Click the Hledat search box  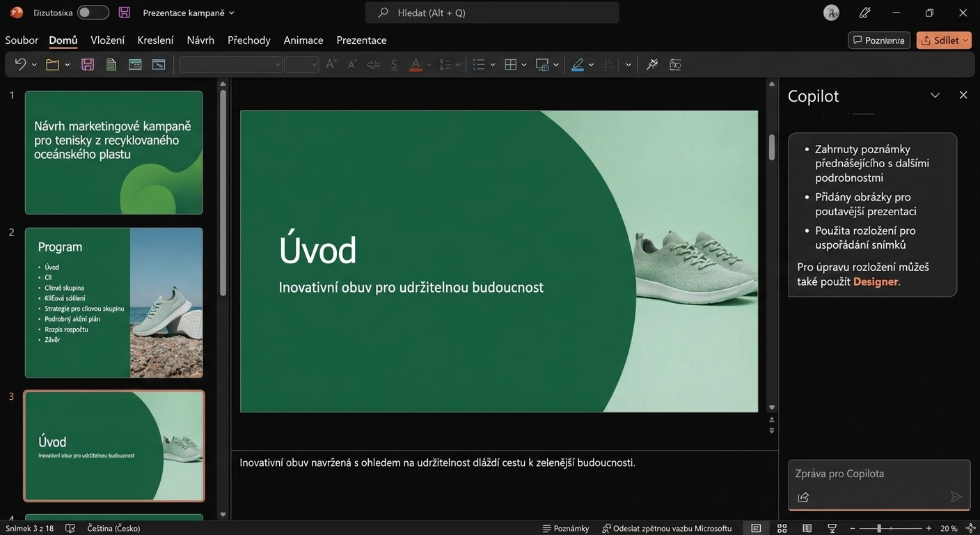[492, 13]
